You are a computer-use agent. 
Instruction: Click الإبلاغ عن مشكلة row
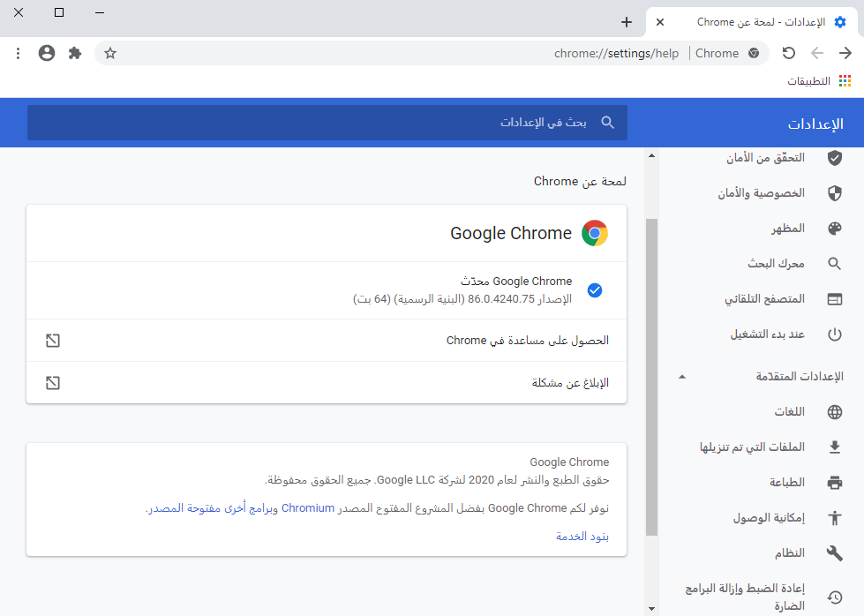(x=327, y=383)
